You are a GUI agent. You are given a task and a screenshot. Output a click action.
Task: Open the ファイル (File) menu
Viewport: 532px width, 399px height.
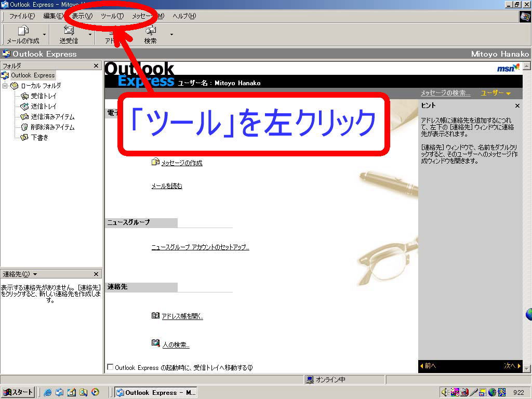(x=22, y=16)
